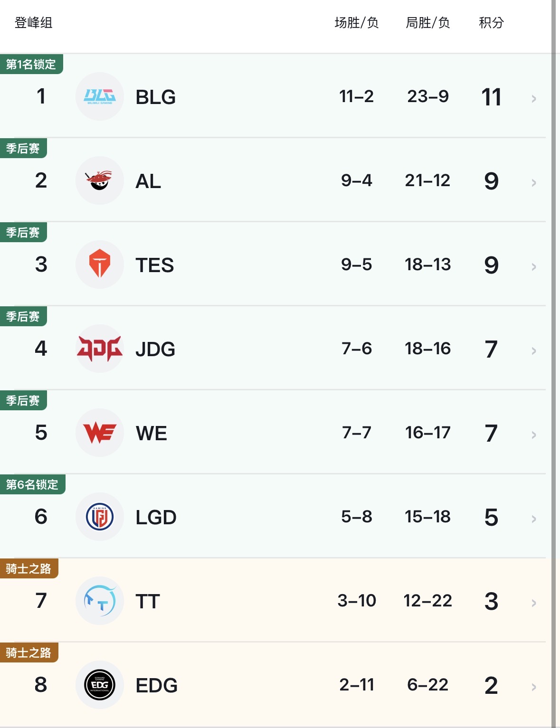This screenshot has width=560, height=728.
Task: Open the JDG team logo
Action: pyautogui.click(x=100, y=349)
